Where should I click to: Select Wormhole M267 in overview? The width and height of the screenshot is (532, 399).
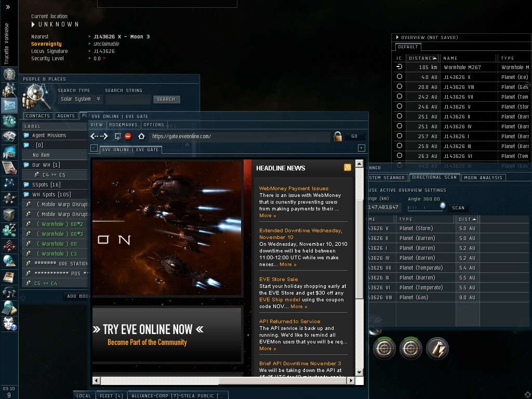point(461,67)
